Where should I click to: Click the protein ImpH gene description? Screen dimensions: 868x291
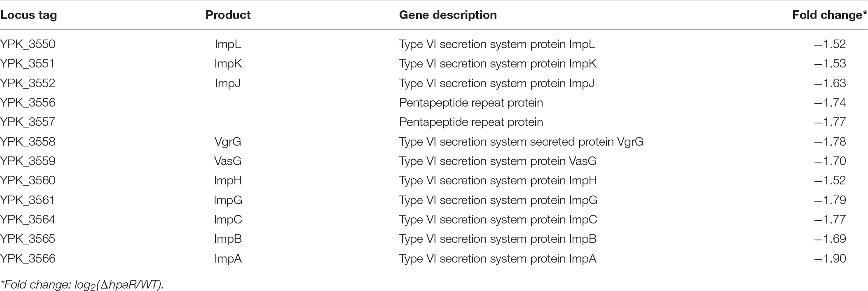click(x=498, y=180)
